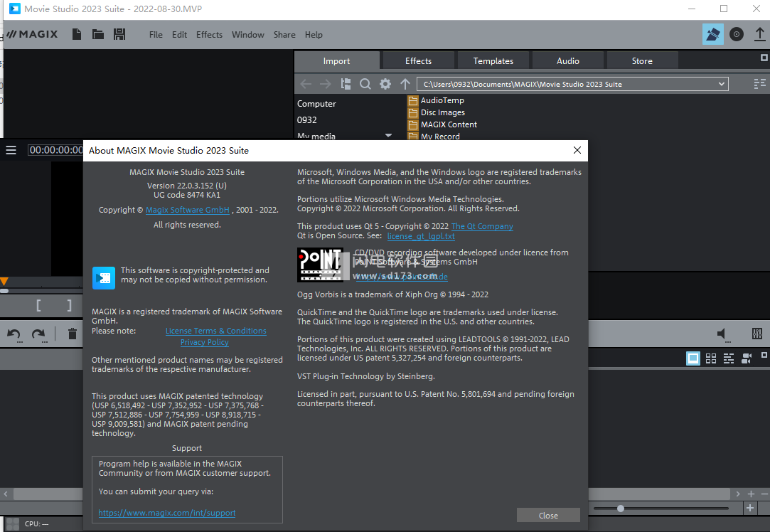Select the MAGIX Content folder
This screenshot has width=770, height=532.
[442, 124]
